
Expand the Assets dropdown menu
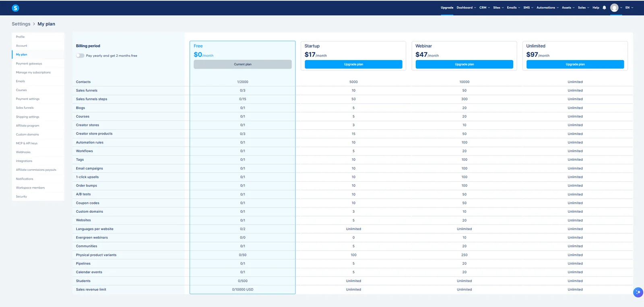coord(568,8)
